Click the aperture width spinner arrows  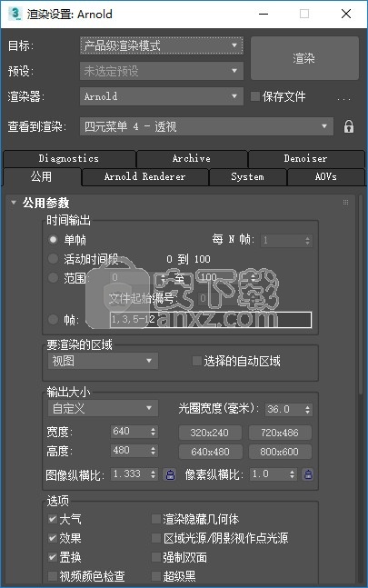tap(308, 409)
